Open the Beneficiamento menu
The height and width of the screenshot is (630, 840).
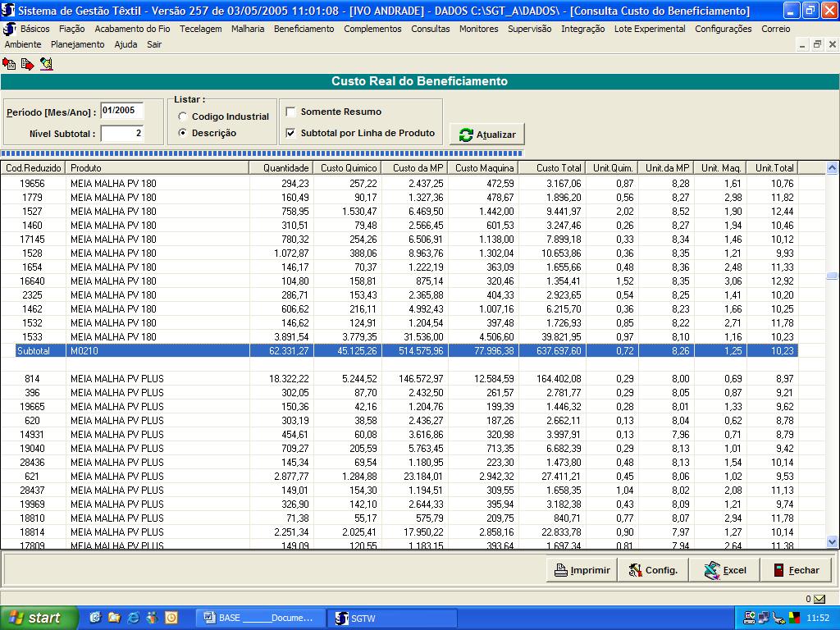(x=304, y=29)
